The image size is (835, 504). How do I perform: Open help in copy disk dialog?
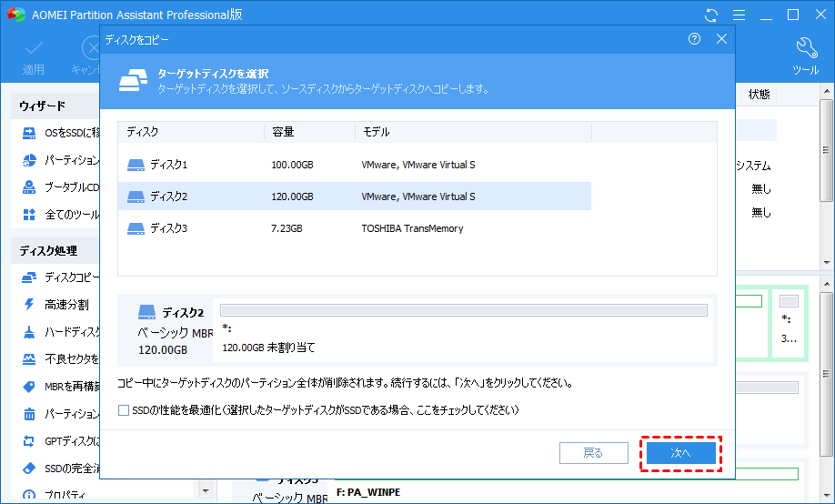694,39
